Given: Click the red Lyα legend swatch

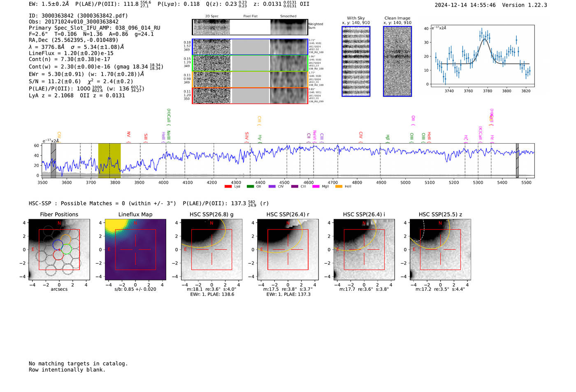Looking at the screenshot, I should [x=228, y=187].
